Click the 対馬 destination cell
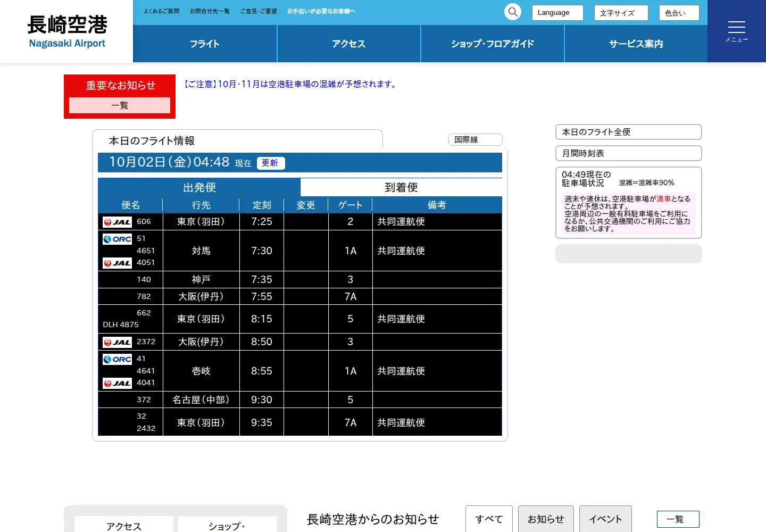Image resolution: width=766 pixels, height=532 pixels. 201,251
